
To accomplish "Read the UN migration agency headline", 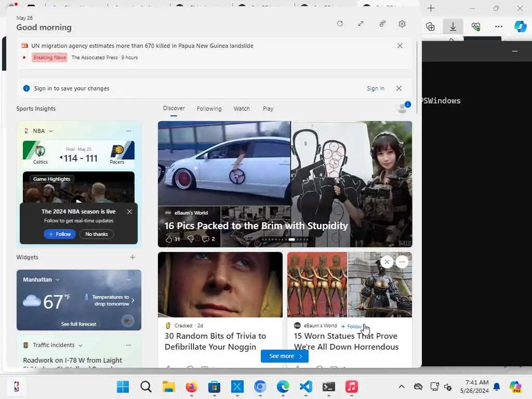I will click(142, 46).
